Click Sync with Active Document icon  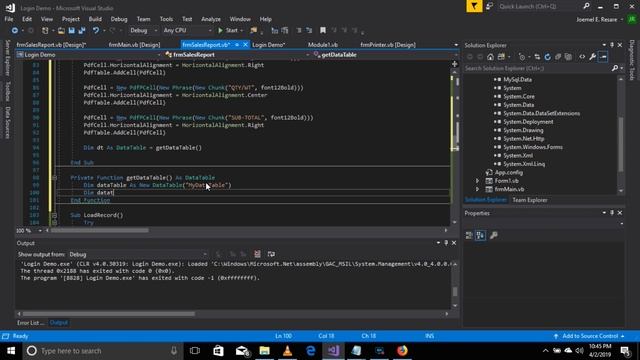pos(537,57)
